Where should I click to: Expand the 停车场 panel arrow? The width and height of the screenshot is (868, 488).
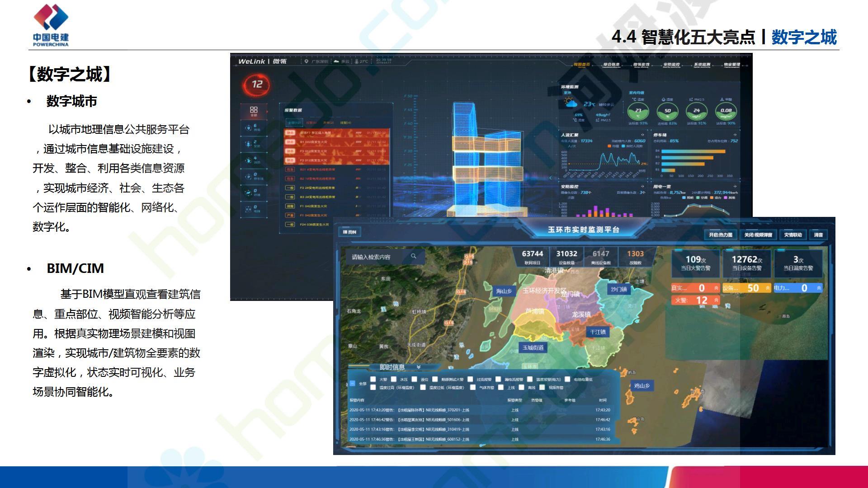[735, 135]
